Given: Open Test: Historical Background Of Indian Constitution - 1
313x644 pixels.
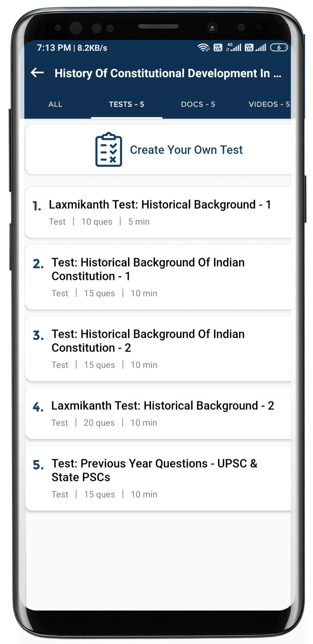Looking at the screenshot, I should point(148,269).
